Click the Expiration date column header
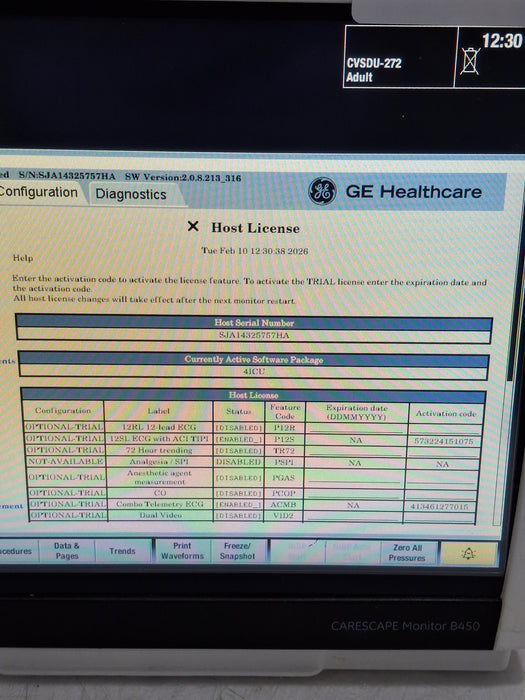This screenshot has width=525, height=700. 357,412
